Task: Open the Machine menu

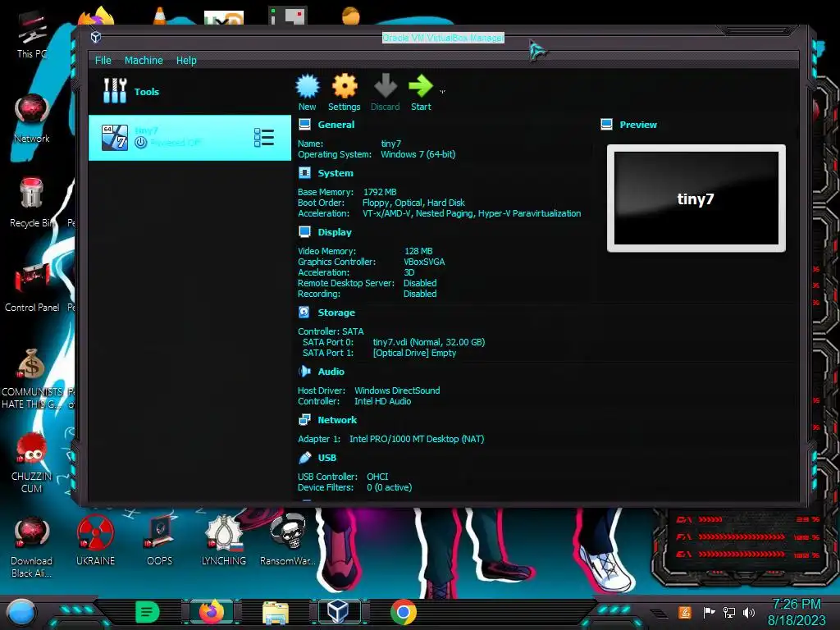Action: click(144, 61)
